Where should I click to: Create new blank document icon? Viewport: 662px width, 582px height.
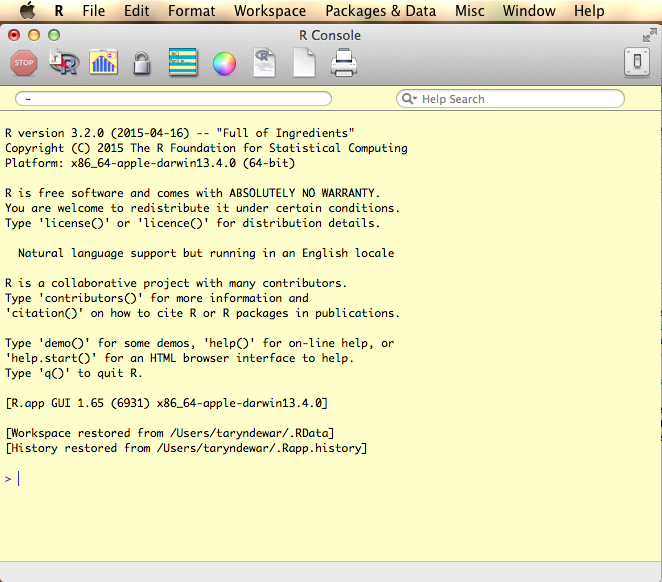304,64
